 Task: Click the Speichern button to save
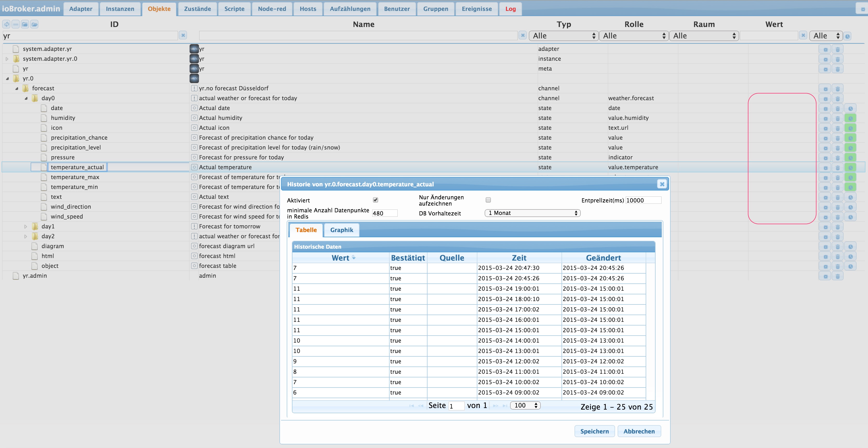click(x=594, y=431)
